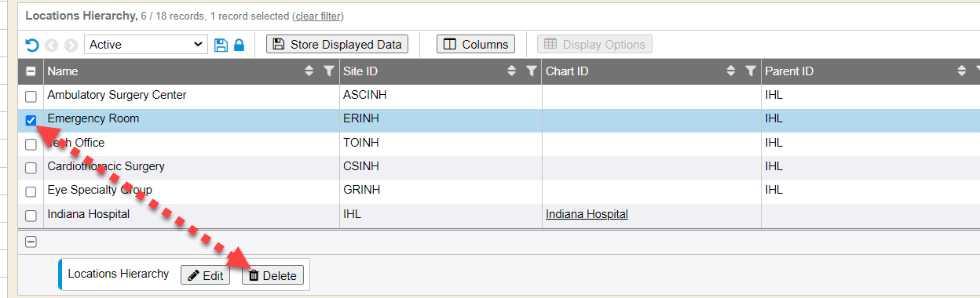Edit the selected Emergency Room record

205,275
